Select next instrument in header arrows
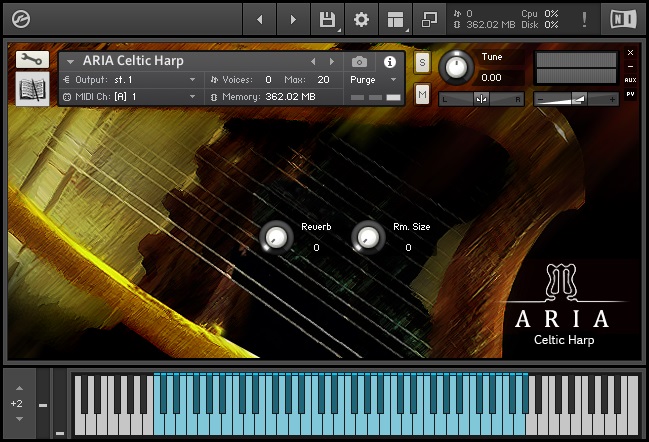Screen dimensions: 649x442 [332, 62]
